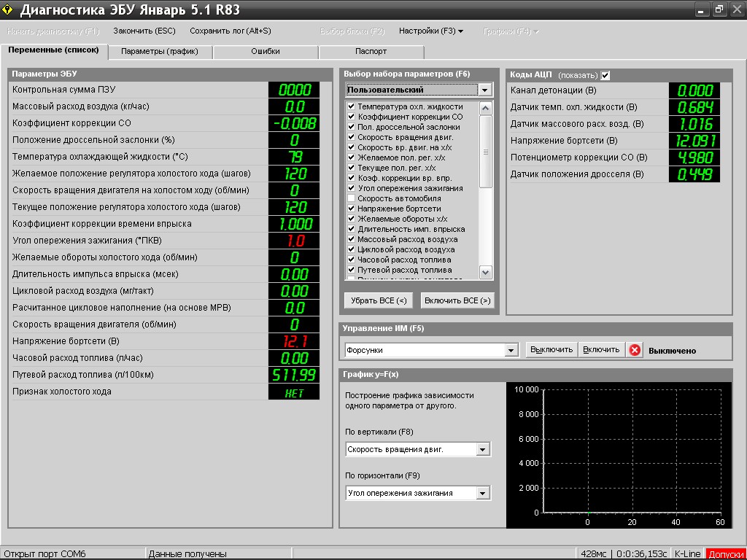Open the По вертикали axis dropdown

(482, 449)
